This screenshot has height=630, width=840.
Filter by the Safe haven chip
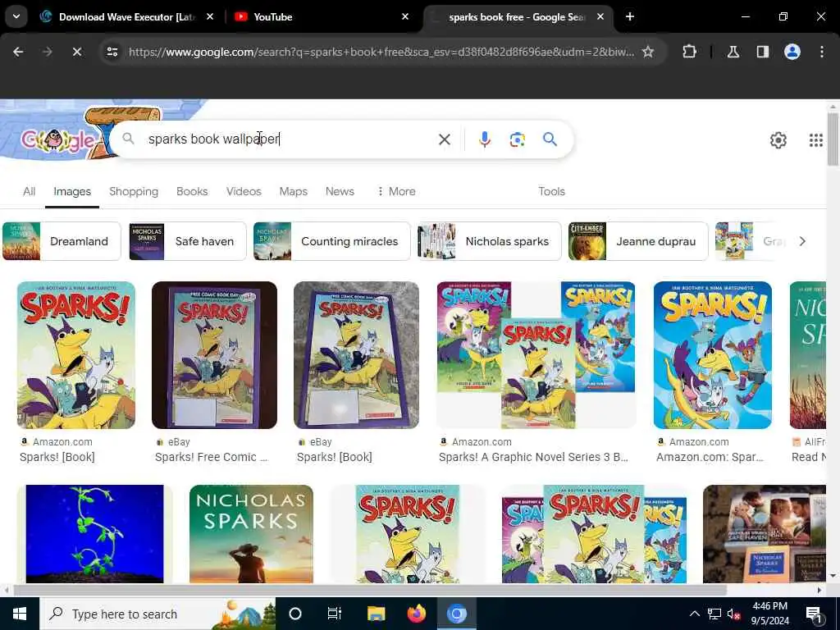(x=188, y=241)
